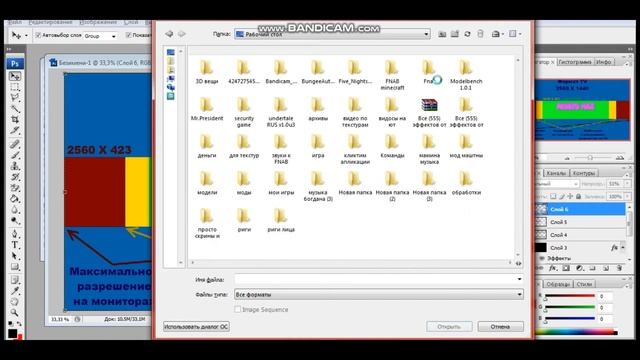This screenshot has height=360, width=640.
Task: Select the Type tool
Action: click(x=15, y=245)
